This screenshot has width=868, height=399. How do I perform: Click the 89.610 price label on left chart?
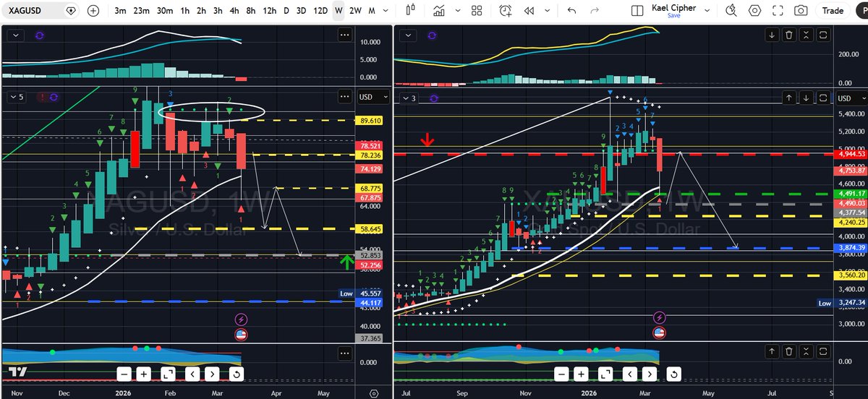coord(369,121)
